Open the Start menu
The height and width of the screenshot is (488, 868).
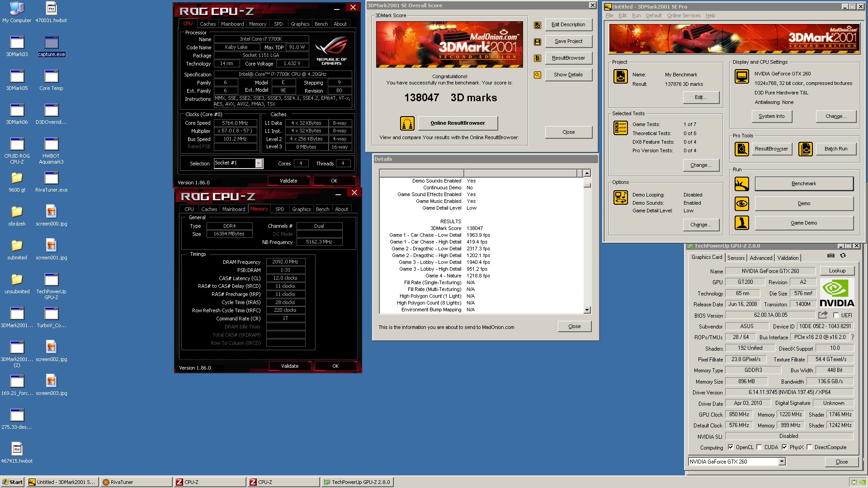coord(12,482)
